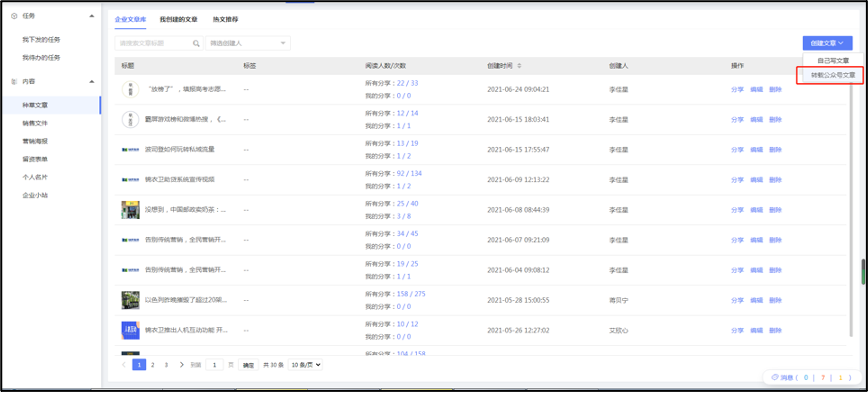The height and width of the screenshot is (393, 868).
Task: Click current page 1 in pagination
Action: (x=139, y=365)
